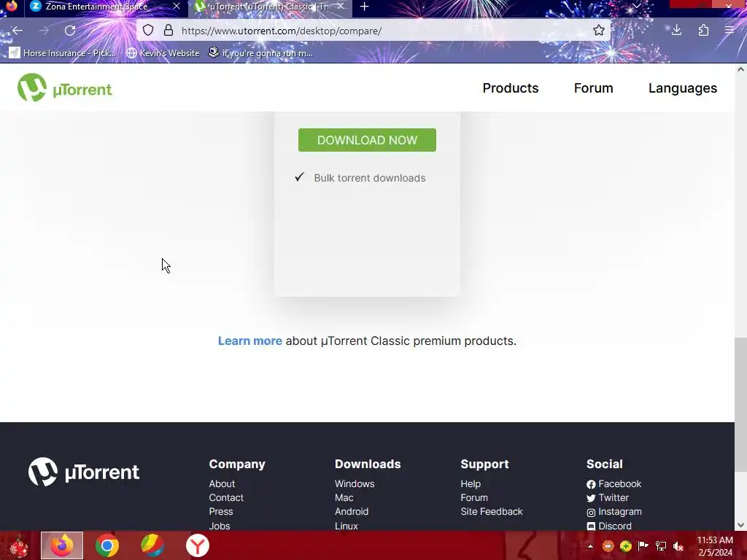This screenshot has height=560, width=747.
Task: Launch the Yandex browser from the taskbar
Action: pos(197,545)
